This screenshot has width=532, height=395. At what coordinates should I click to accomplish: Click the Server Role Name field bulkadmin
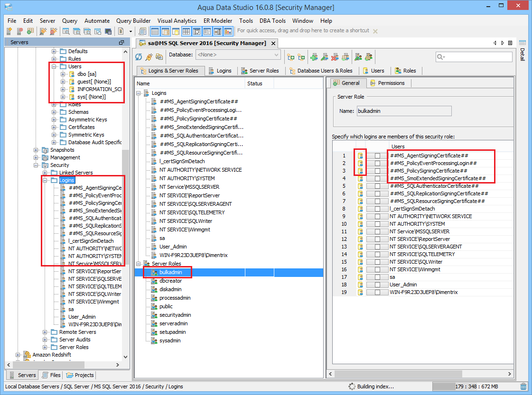coord(404,111)
